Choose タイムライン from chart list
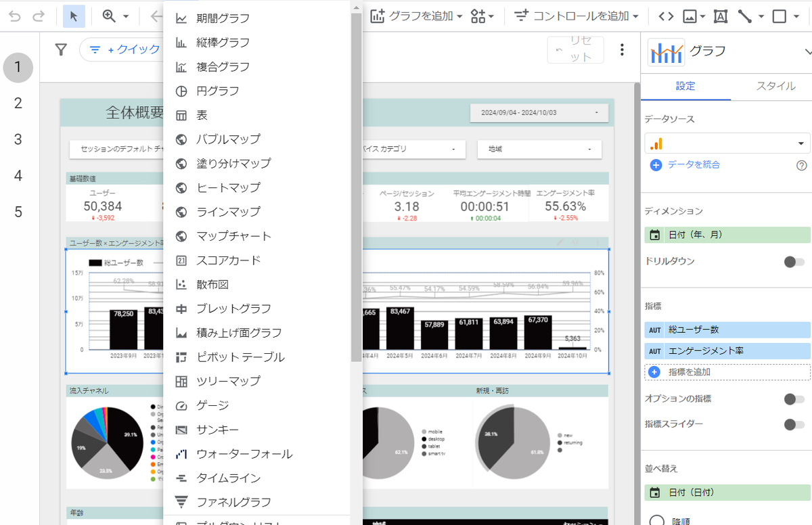The image size is (812, 525). pos(256,478)
